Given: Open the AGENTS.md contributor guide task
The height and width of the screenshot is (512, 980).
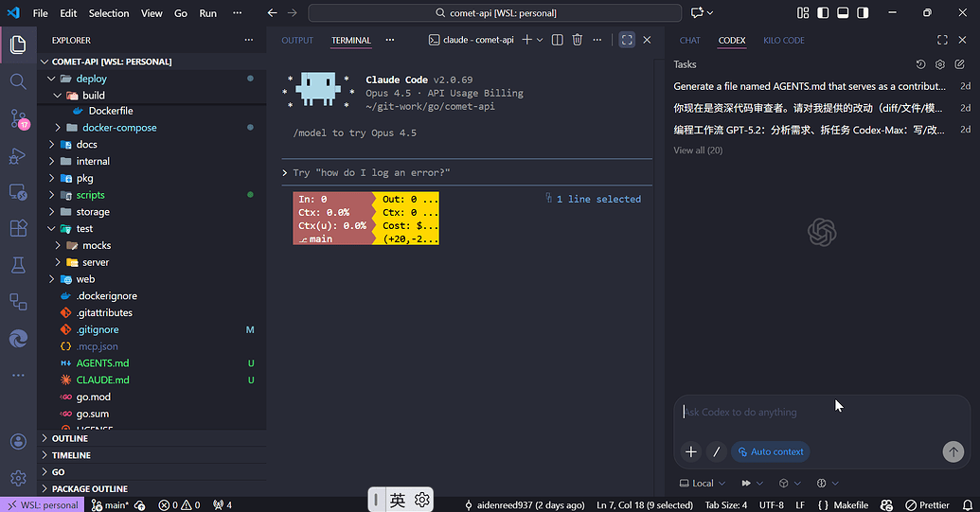Looking at the screenshot, I should [x=821, y=86].
